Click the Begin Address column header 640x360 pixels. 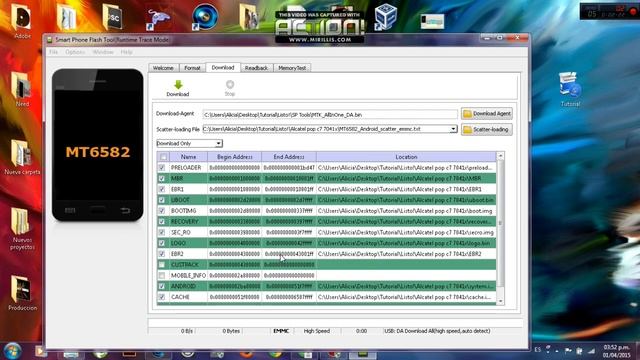[234, 157]
